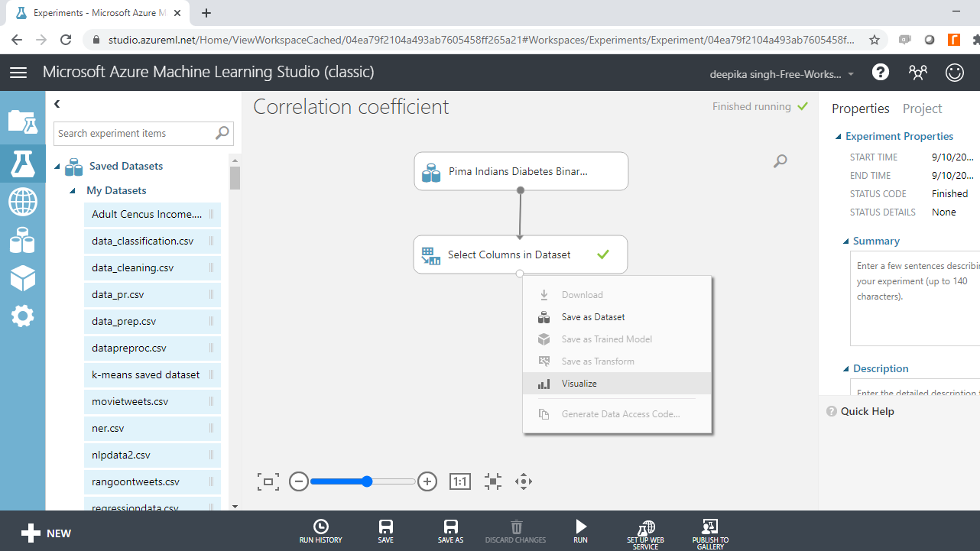Click Generate Data Access Code entry
This screenshot has height=551, width=980.
point(617,414)
